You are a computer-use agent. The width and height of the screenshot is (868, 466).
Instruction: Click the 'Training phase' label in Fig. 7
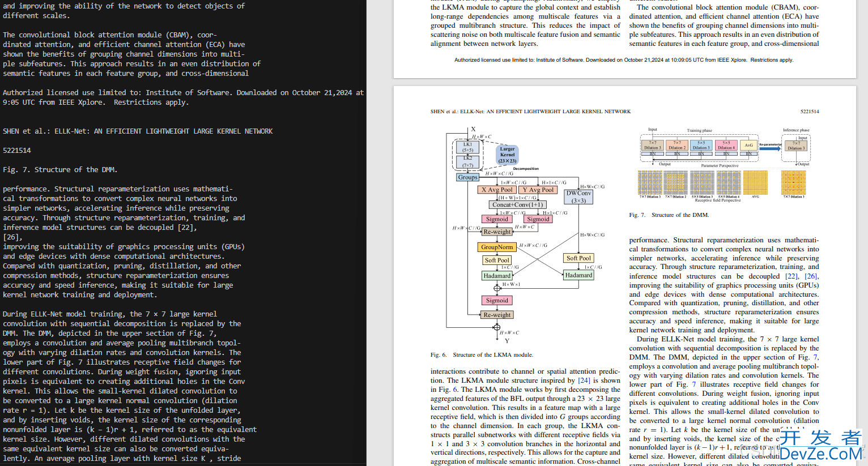(699, 131)
